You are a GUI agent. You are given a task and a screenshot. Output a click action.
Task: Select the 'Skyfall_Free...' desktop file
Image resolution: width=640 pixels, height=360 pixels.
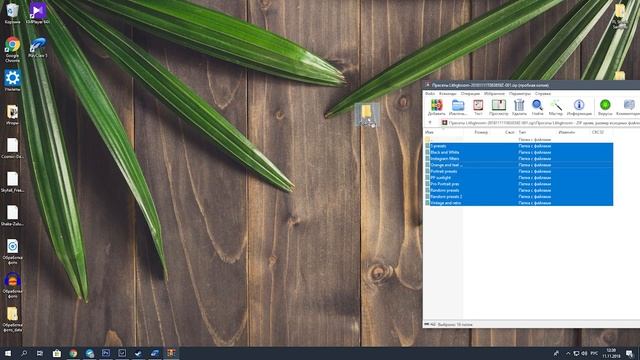pyautogui.click(x=12, y=182)
